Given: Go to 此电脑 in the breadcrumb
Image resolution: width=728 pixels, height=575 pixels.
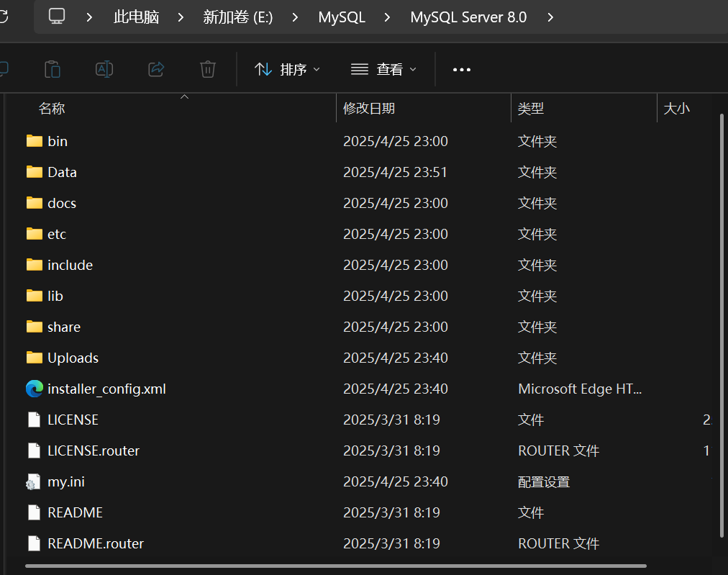Looking at the screenshot, I should [137, 17].
